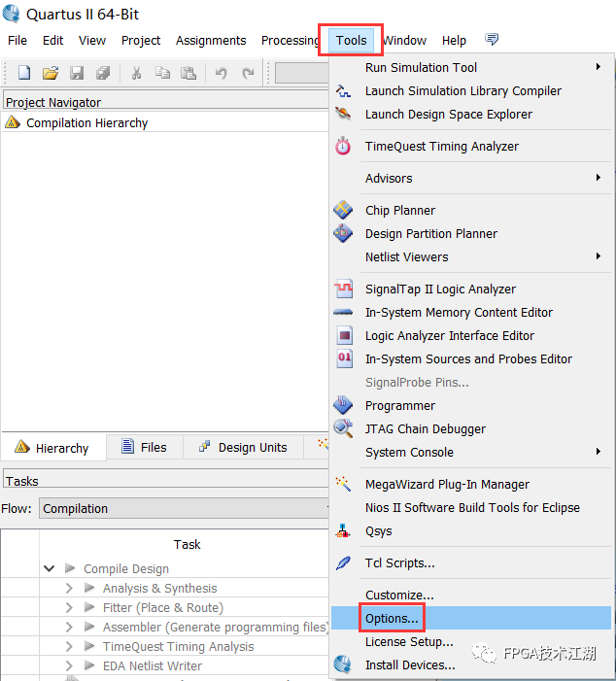
Task: Expand the Run Simulation Tool submenu arrow
Action: 599,67
